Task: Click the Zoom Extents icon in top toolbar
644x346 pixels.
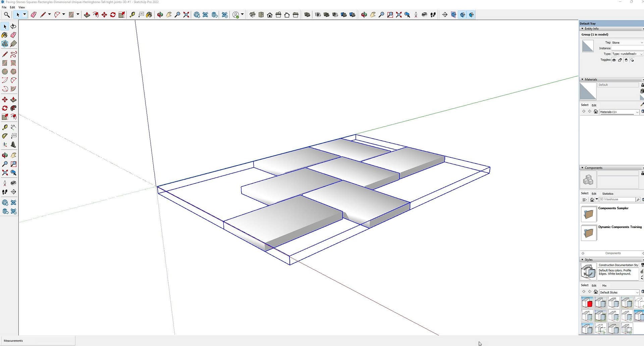Action: coord(186,15)
